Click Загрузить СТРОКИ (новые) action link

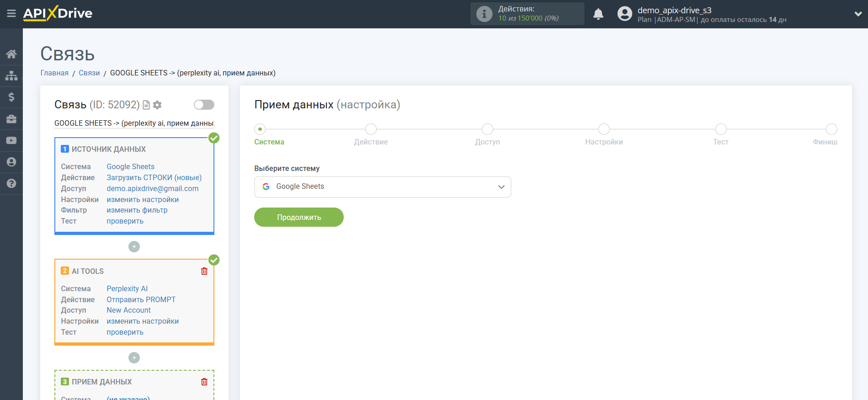tap(154, 178)
